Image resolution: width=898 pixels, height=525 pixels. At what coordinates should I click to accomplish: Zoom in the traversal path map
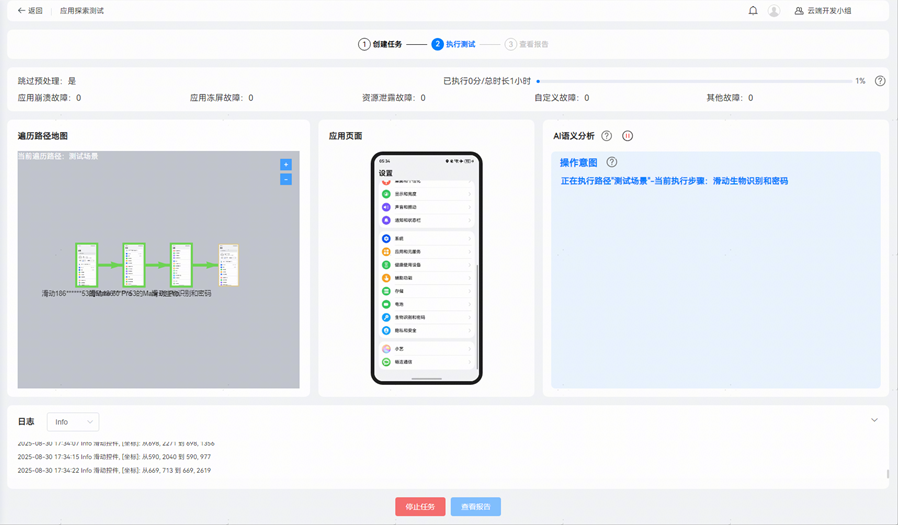pos(286,165)
